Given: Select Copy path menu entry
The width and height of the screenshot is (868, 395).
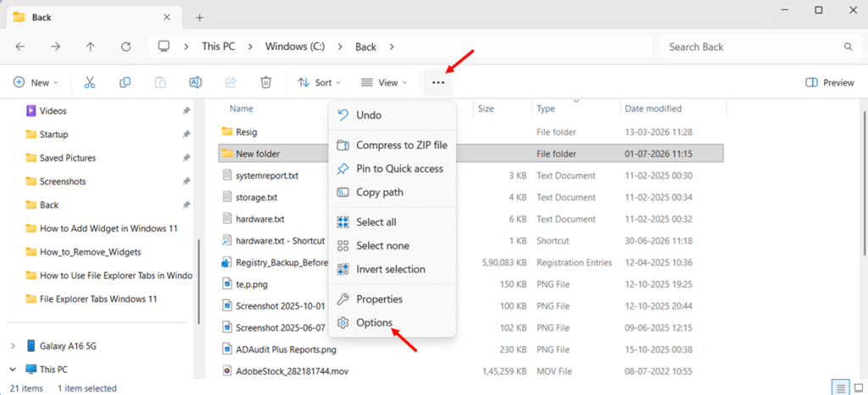Looking at the screenshot, I should [x=392, y=192].
